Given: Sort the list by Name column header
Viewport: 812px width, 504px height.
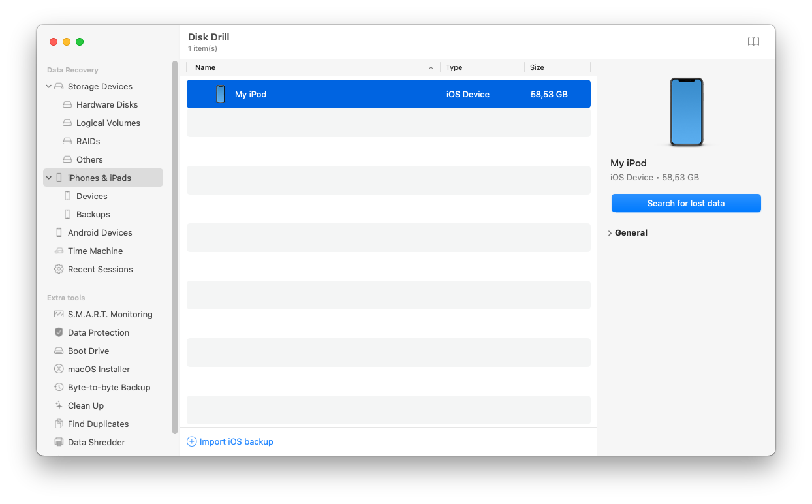Looking at the screenshot, I should pyautogui.click(x=313, y=67).
